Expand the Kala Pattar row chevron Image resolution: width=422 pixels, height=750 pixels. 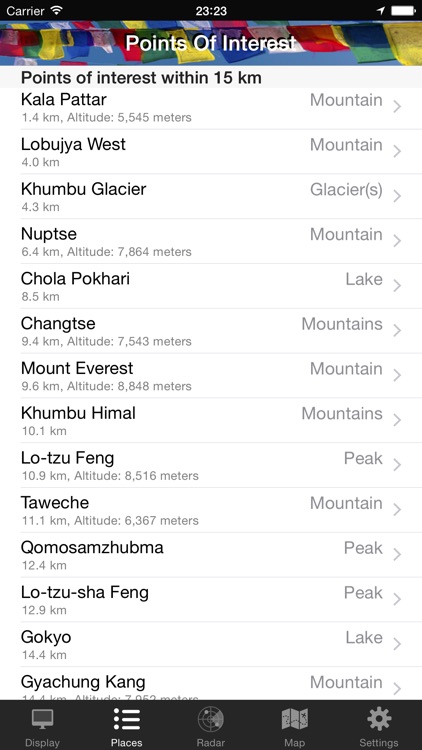point(397,106)
